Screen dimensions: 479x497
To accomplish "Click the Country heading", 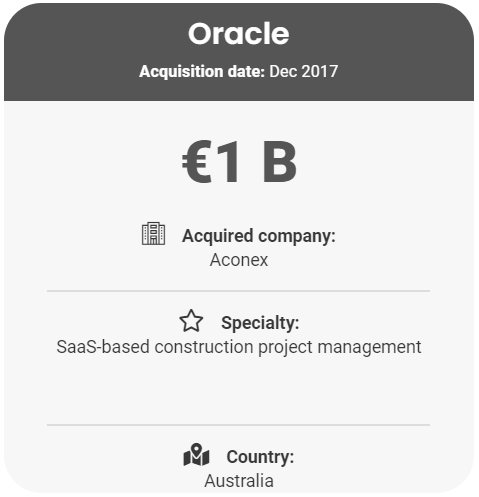I will click(x=260, y=457).
